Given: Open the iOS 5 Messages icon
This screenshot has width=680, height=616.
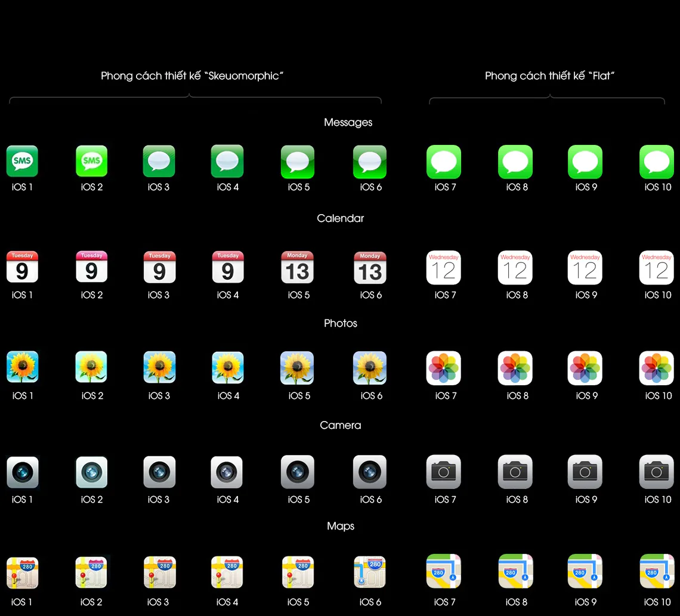Looking at the screenshot, I should coord(298,162).
